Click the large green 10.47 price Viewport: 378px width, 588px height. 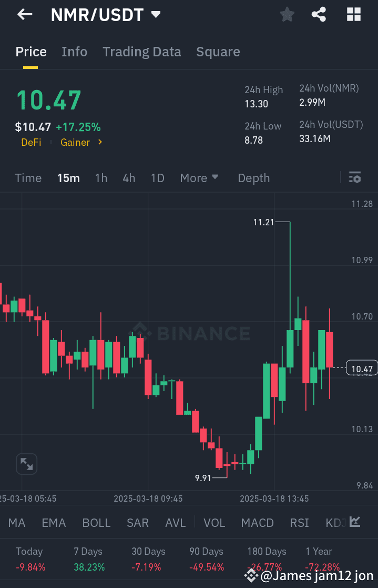(x=49, y=101)
